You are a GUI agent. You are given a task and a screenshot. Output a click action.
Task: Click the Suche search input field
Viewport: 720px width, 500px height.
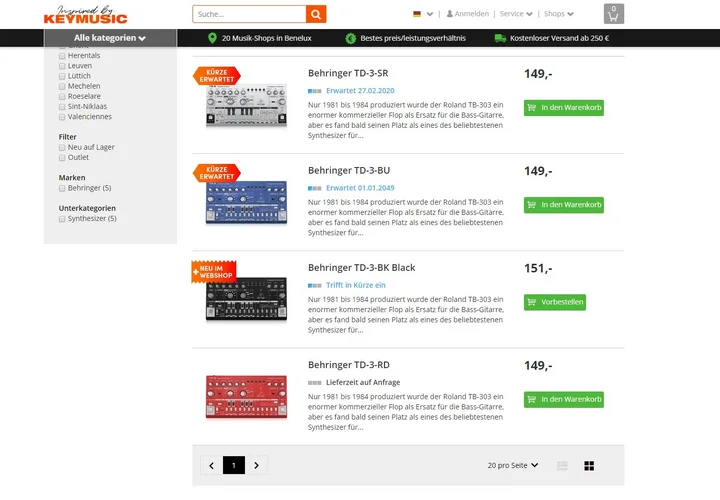[x=249, y=14]
